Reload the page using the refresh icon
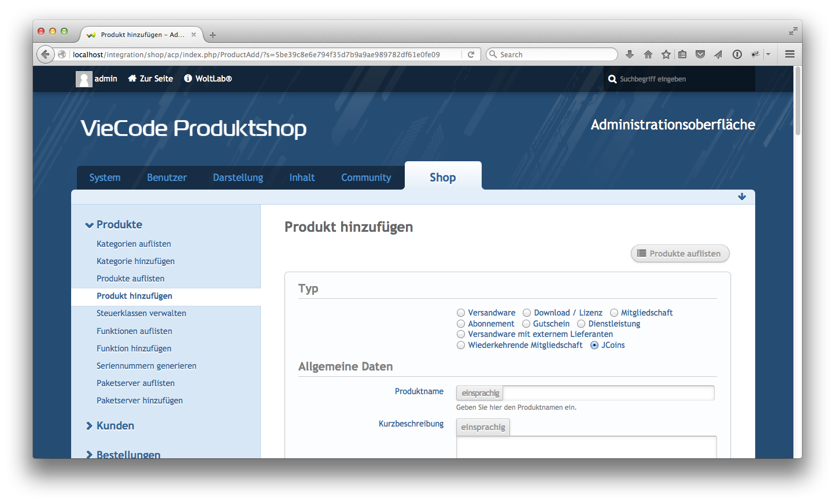Viewport: 835px width, 504px height. (471, 54)
